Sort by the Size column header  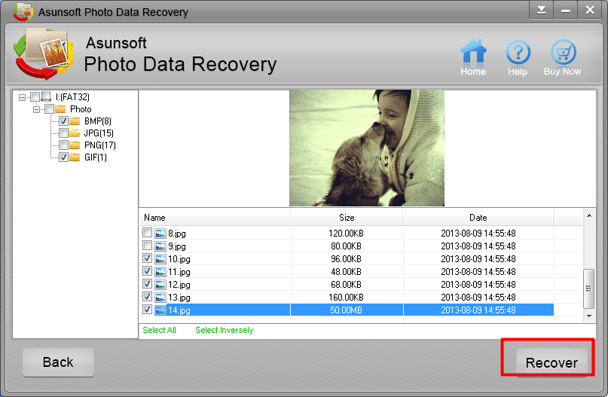pos(346,217)
